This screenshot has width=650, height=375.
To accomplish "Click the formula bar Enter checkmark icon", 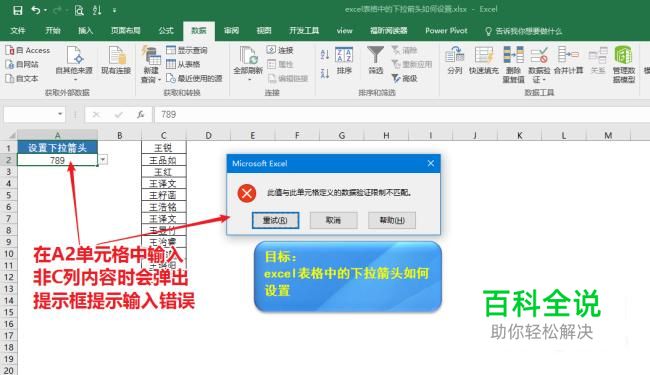I will click(119, 115).
